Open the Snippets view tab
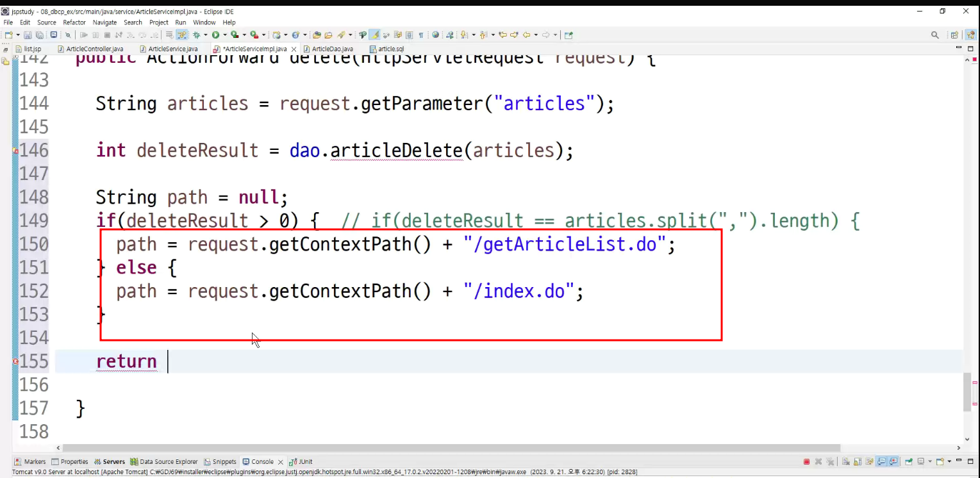 tap(220, 461)
